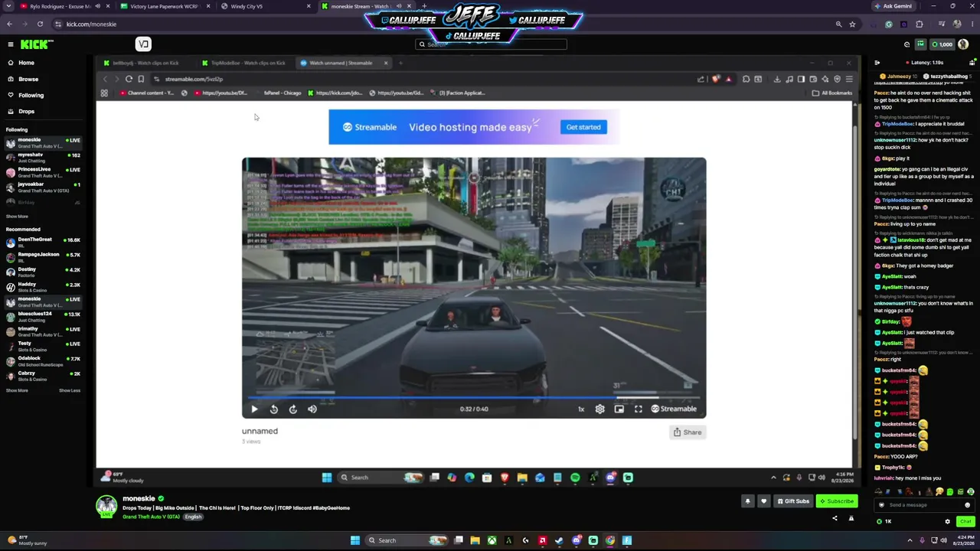The image size is (980, 551).
Task: Play the Streamable video
Action: point(254,409)
